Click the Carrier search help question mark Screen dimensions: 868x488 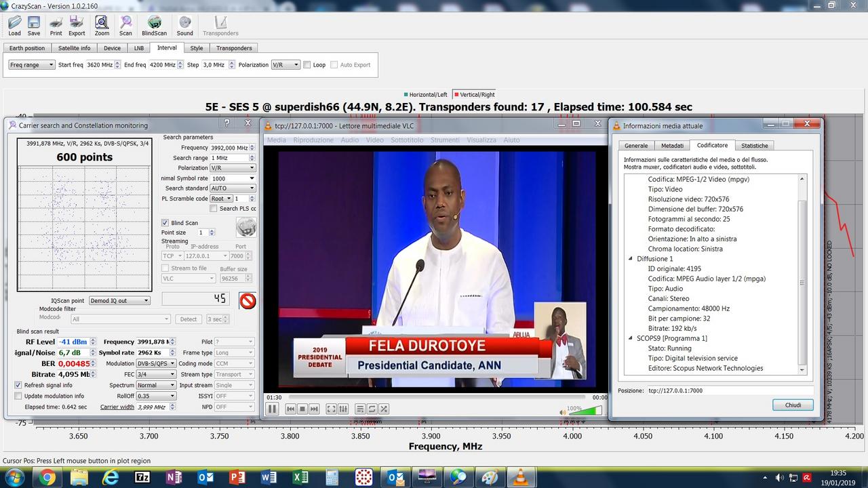[x=226, y=123]
